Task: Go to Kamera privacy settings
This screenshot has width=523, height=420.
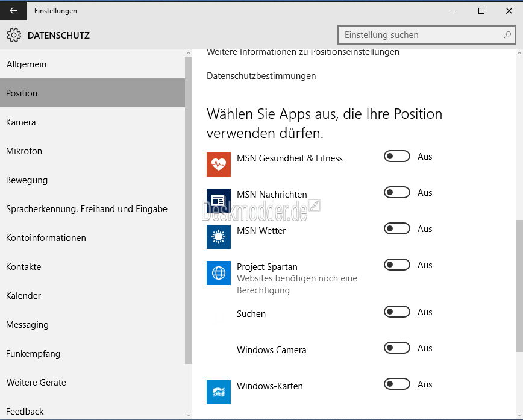Action: pos(92,122)
